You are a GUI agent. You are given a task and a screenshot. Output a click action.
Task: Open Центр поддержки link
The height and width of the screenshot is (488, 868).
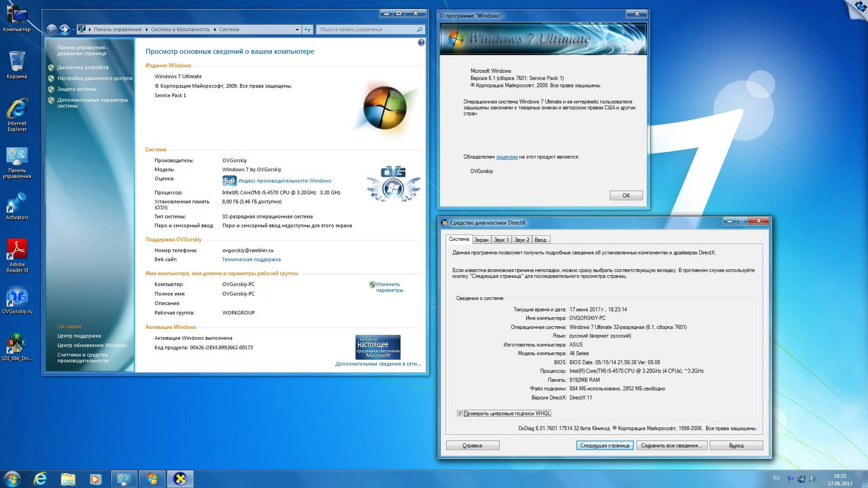79,336
